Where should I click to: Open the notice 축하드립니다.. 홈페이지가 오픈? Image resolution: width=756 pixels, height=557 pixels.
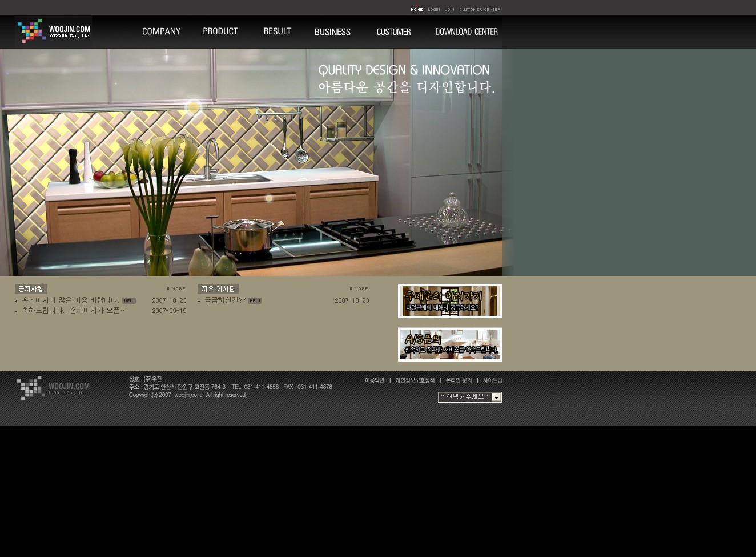(x=74, y=311)
